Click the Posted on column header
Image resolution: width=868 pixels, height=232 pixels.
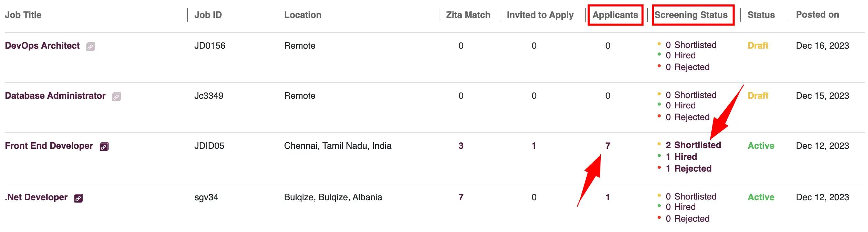pos(817,14)
